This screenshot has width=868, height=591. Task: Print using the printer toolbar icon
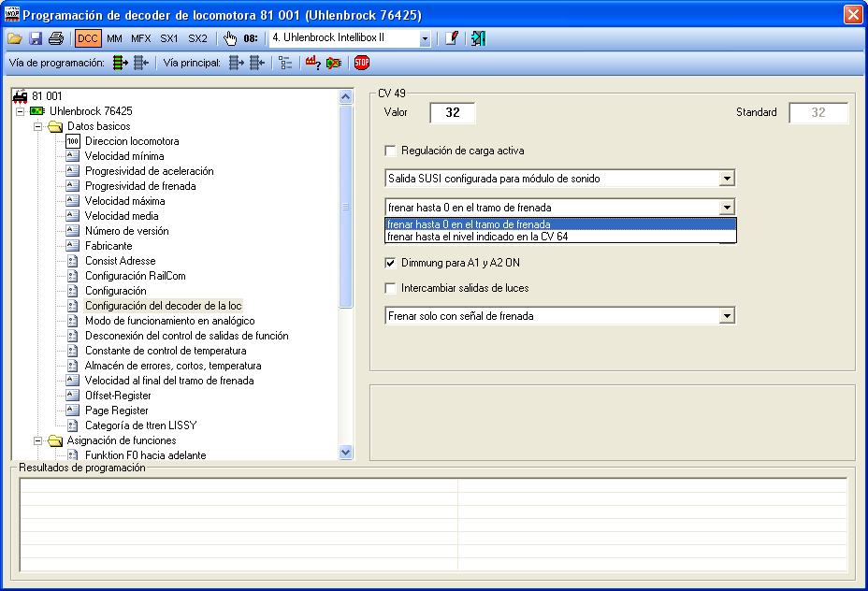tap(56, 38)
